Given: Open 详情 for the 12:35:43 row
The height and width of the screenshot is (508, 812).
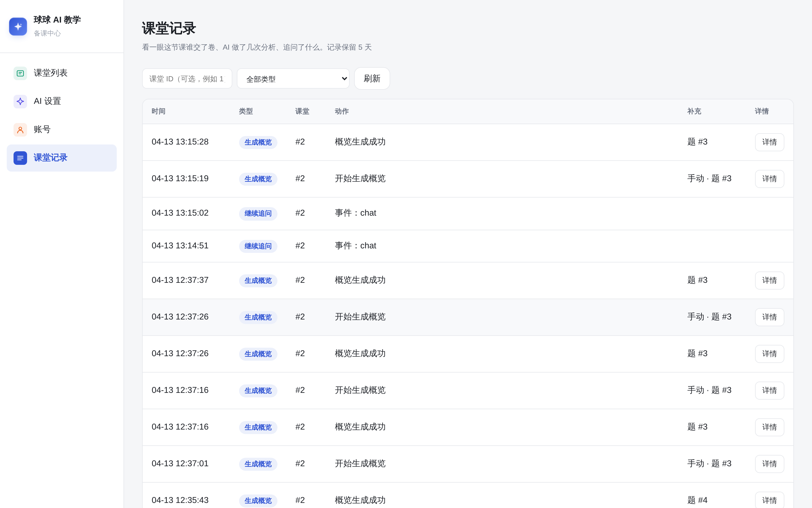Looking at the screenshot, I should [769, 500].
